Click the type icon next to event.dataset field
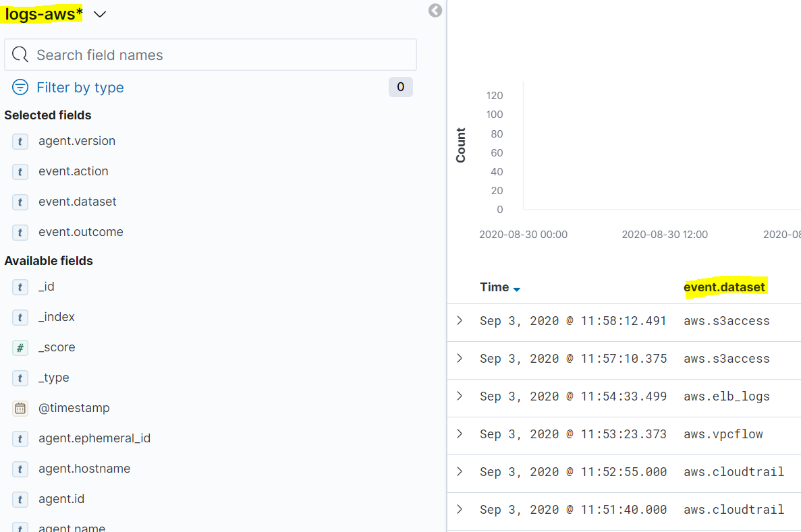The image size is (801, 532). (x=20, y=202)
